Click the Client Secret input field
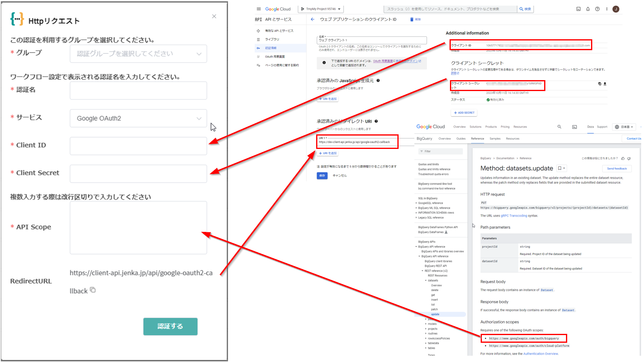 (138, 174)
